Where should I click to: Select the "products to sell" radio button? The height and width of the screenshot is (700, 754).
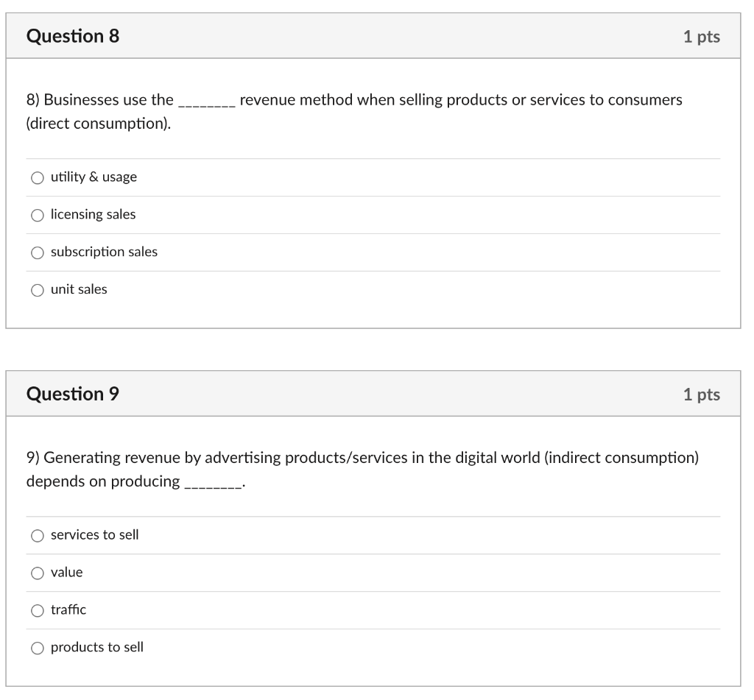pyautogui.click(x=37, y=647)
